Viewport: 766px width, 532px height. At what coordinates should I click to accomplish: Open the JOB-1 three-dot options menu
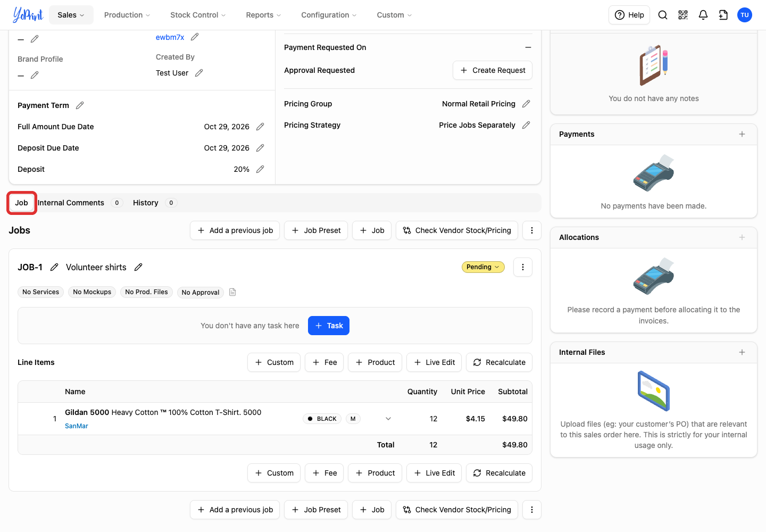tap(523, 267)
